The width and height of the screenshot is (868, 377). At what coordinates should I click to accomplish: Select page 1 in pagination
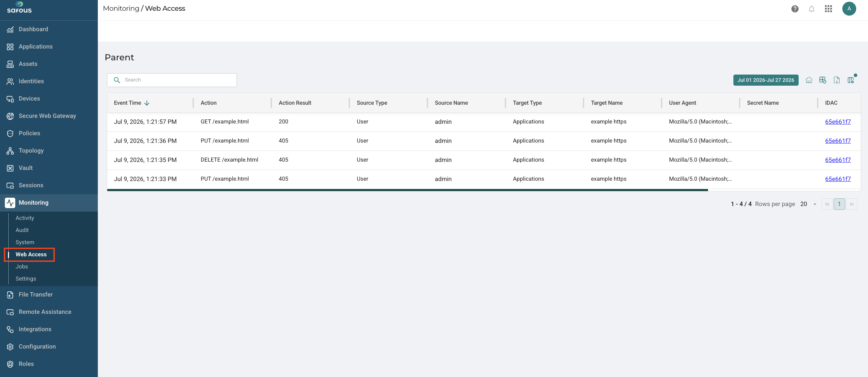click(839, 204)
